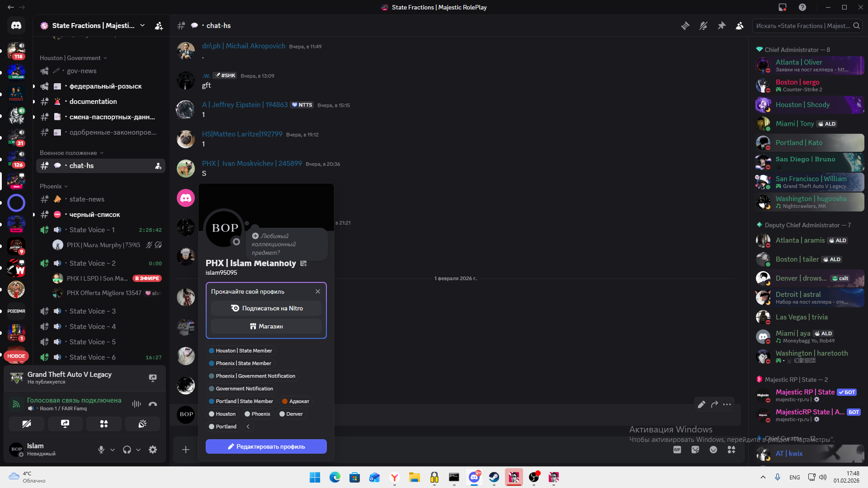Screen dimensions: 868x488
Task: Open the GIF picker icon
Action: click(x=677, y=450)
